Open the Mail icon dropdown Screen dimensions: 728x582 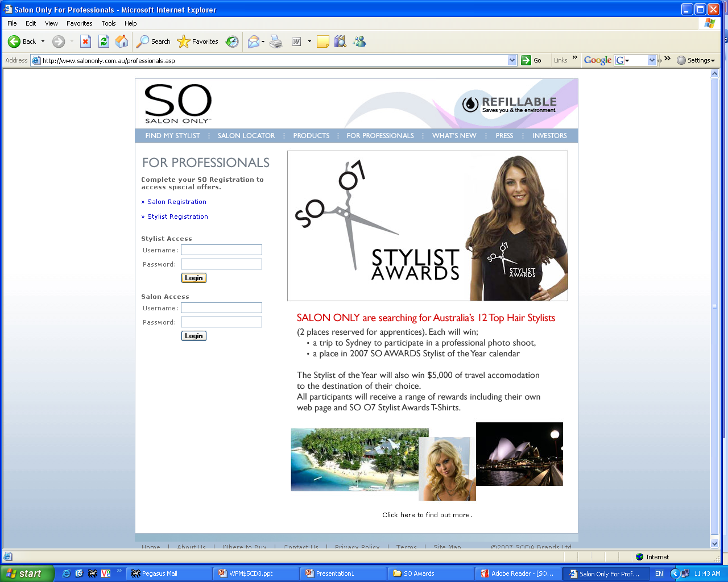click(263, 41)
